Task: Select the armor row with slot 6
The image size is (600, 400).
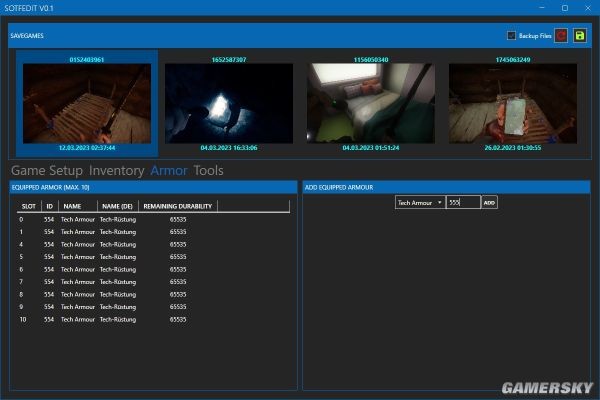Action: (x=153, y=269)
